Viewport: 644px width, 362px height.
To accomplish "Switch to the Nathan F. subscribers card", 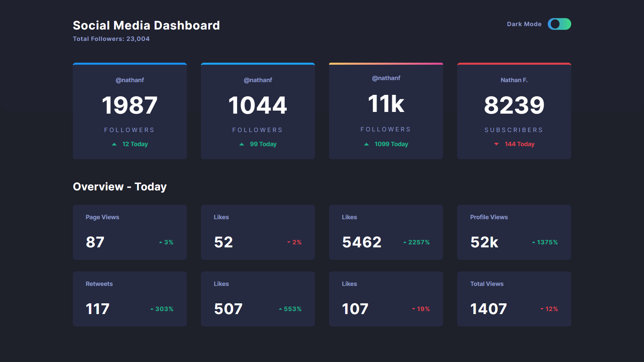I will 514,111.
